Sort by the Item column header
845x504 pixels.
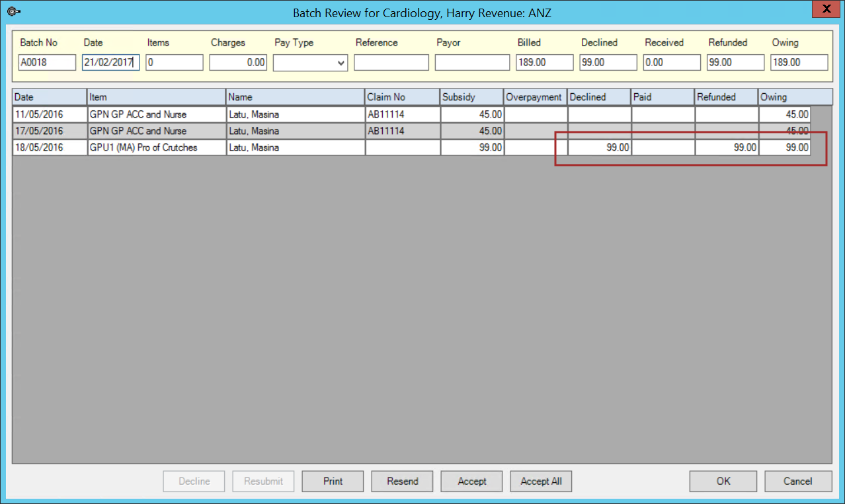[157, 97]
